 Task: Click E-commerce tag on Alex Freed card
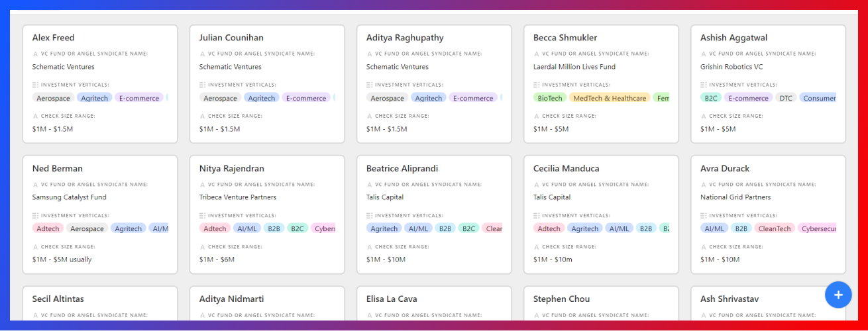139,98
